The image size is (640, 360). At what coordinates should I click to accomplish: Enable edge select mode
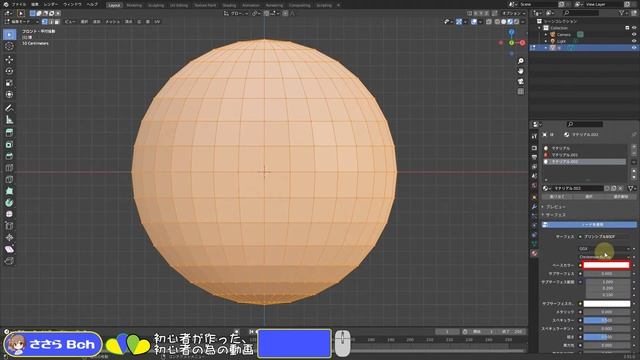tap(51, 22)
